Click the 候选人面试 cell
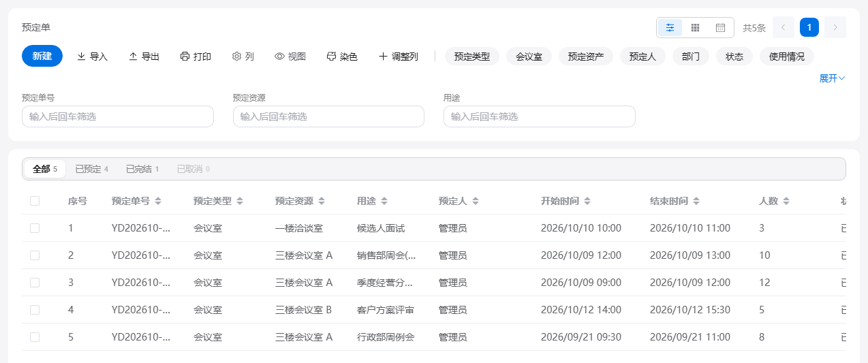 click(381, 228)
